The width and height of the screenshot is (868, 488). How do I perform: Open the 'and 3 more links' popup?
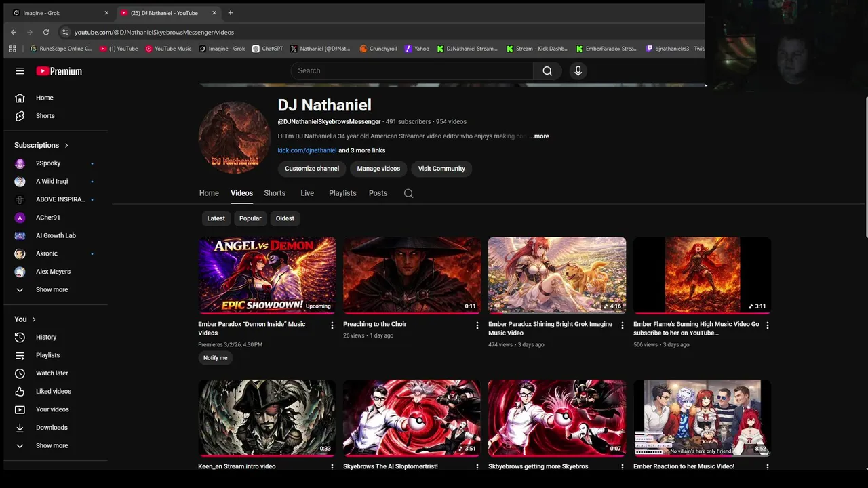(x=361, y=150)
